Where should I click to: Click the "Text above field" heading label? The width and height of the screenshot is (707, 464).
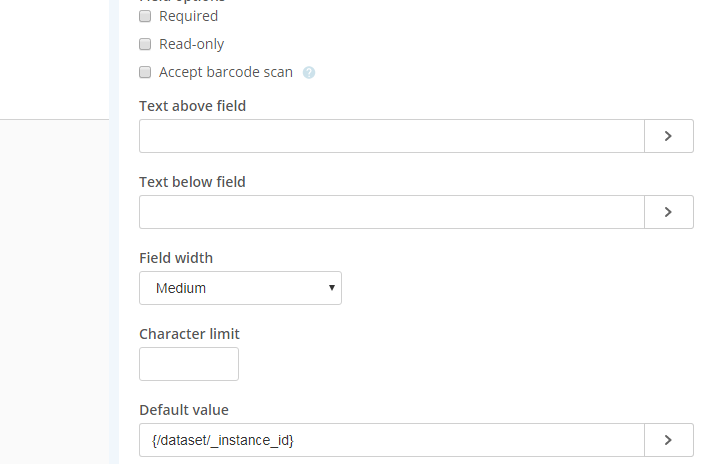pyautogui.click(x=193, y=106)
